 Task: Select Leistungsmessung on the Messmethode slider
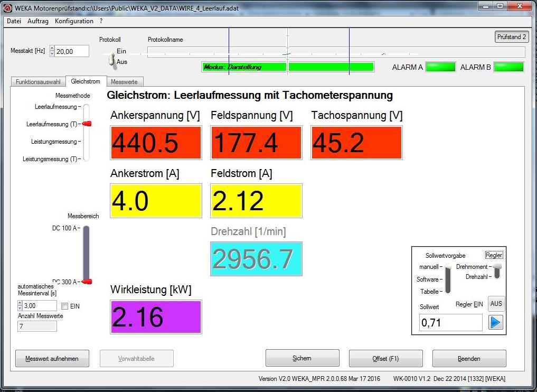click(86, 142)
